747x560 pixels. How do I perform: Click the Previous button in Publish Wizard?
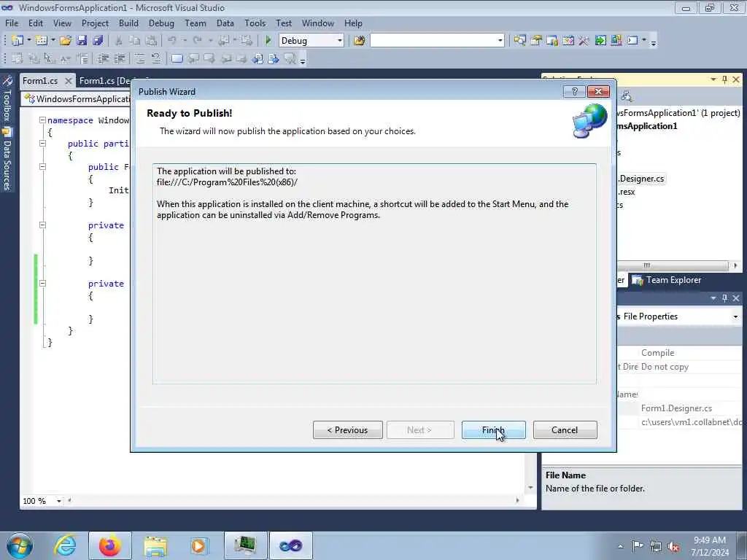click(348, 430)
